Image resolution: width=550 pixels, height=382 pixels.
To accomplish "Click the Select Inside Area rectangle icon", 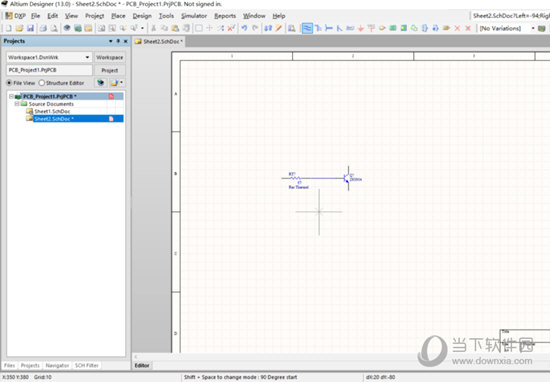I will tap(199, 28).
